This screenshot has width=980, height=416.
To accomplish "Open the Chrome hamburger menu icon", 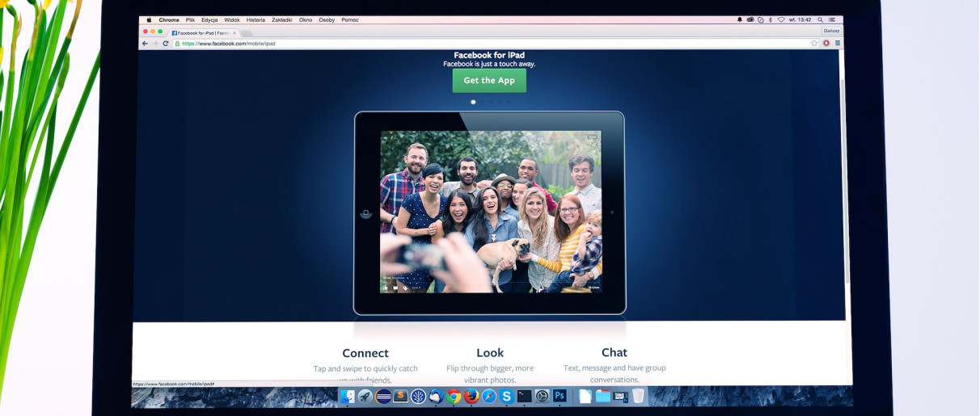I will (x=838, y=44).
